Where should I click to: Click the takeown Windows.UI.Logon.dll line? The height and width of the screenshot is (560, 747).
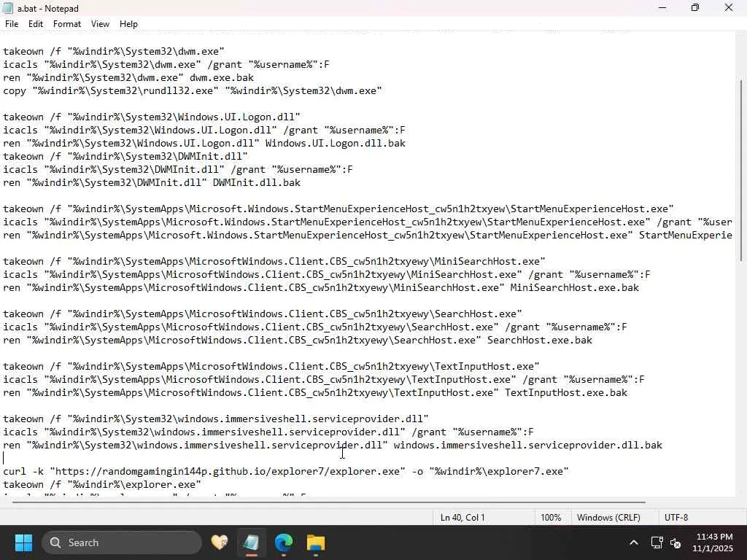pyautogui.click(x=152, y=117)
